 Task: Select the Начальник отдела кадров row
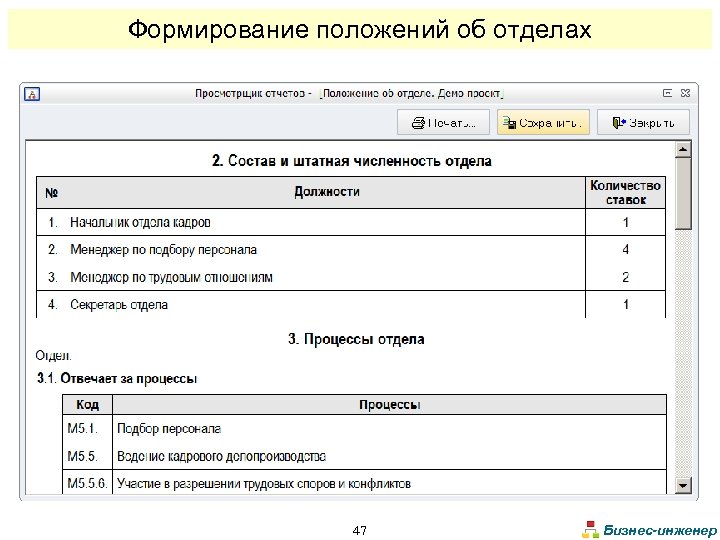point(140,222)
